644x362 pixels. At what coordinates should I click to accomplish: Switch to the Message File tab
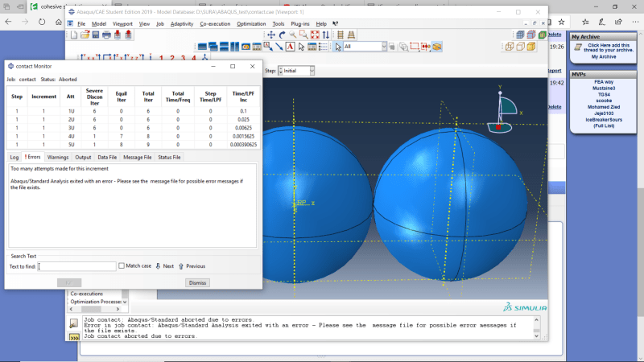pos(137,157)
